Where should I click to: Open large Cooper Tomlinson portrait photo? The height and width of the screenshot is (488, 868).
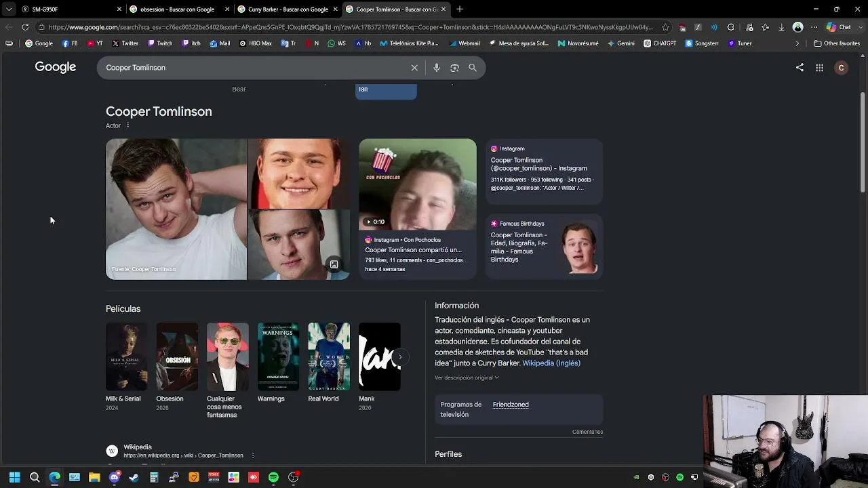click(x=176, y=209)
